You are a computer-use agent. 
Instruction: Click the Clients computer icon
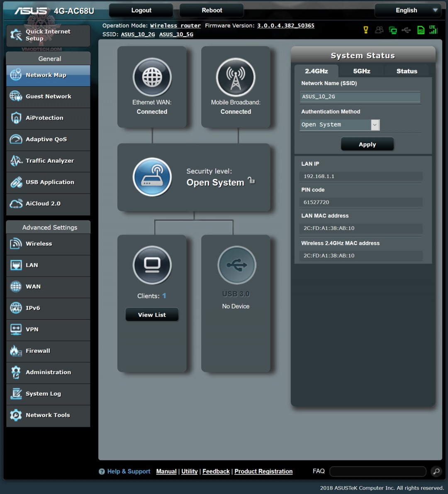pos(152,265)
